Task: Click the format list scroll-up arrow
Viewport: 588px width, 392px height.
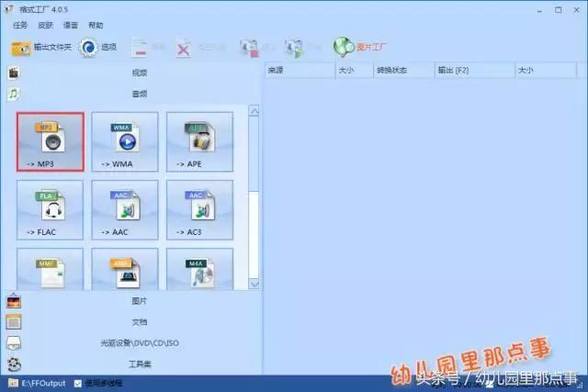Action: point(254,111)
